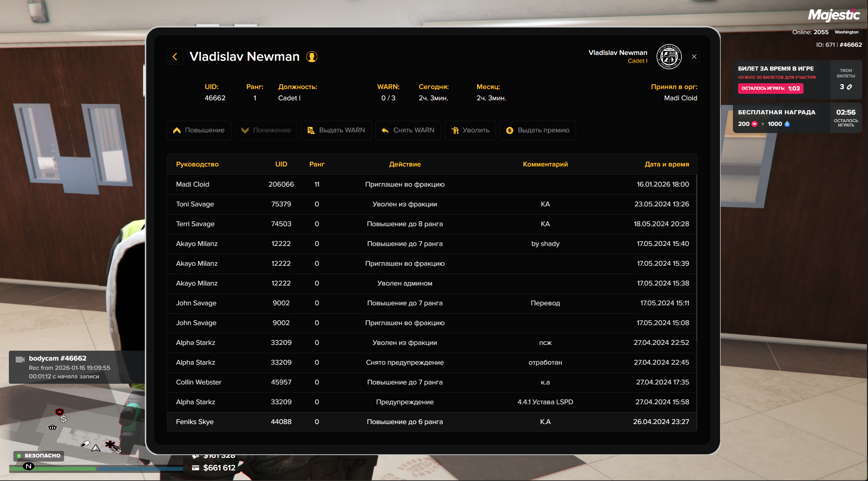868x481 pixels.
Task: Close the tablet panel with X
Action: (694, 57)
